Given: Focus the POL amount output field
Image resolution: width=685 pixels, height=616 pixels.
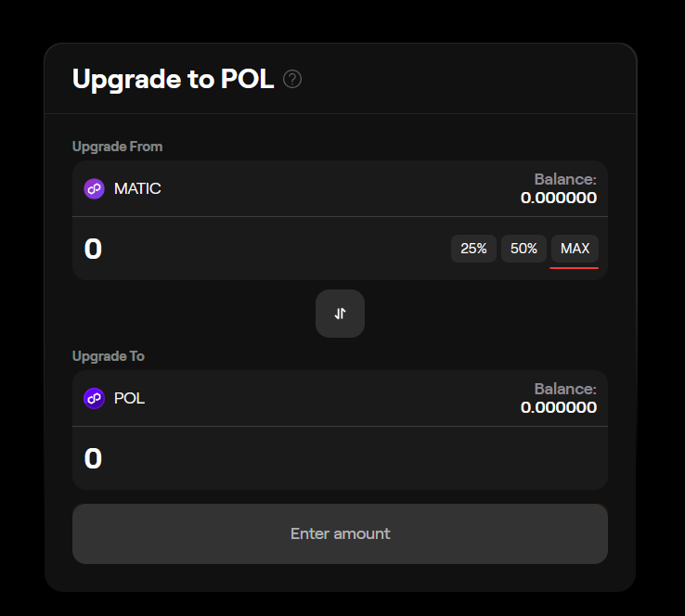Looking at the screenshot, I should [x=340, y=458].
